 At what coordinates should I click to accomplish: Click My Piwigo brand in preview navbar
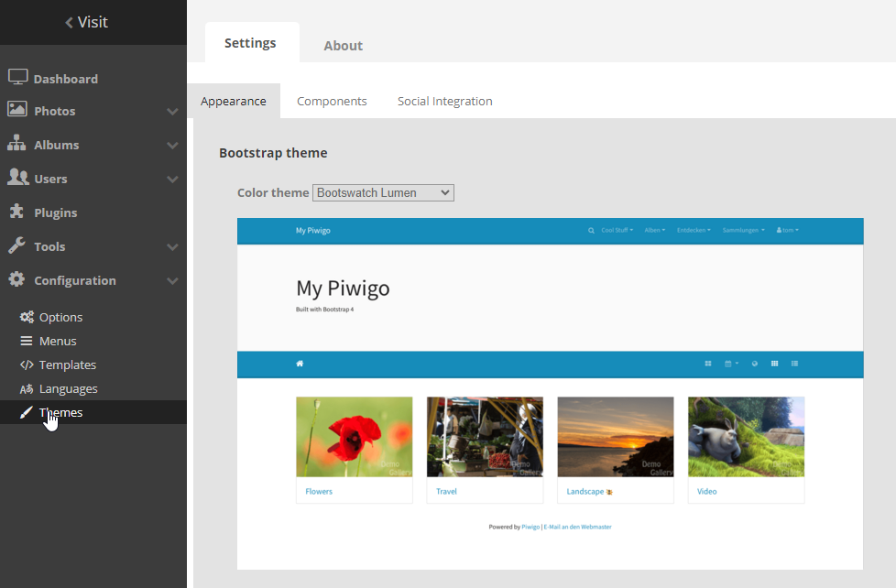tap(312, 230)
